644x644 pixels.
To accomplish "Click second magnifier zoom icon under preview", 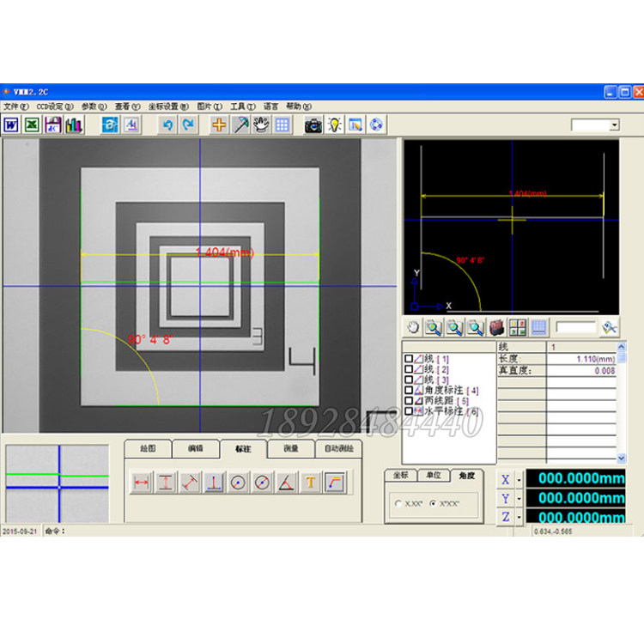I will [454, 328].
